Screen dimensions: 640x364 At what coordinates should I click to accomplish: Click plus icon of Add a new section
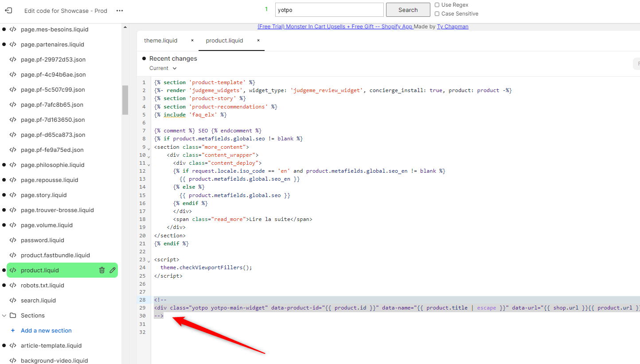(13, 330)
